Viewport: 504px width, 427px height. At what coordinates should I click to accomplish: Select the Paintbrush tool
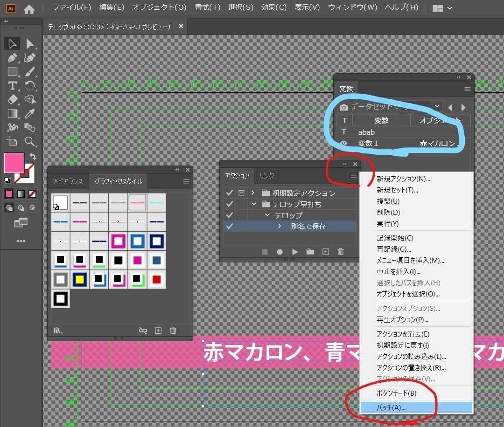30,72
